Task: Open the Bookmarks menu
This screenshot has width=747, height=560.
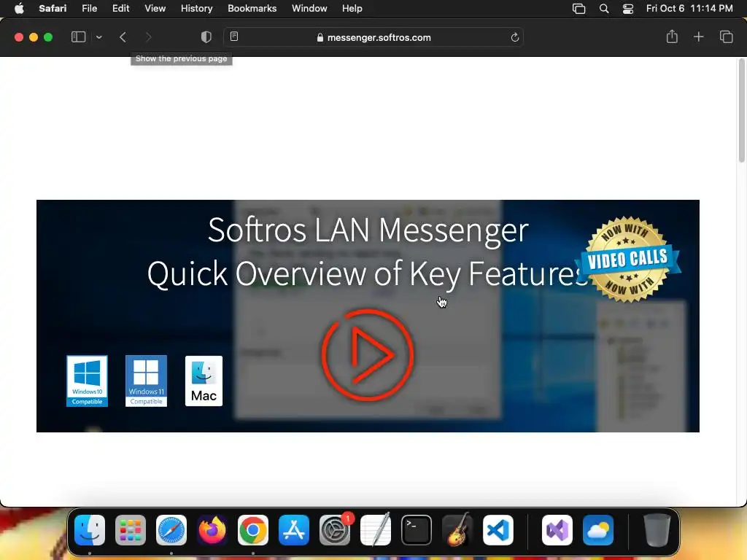Action: (x=252, y=8)
